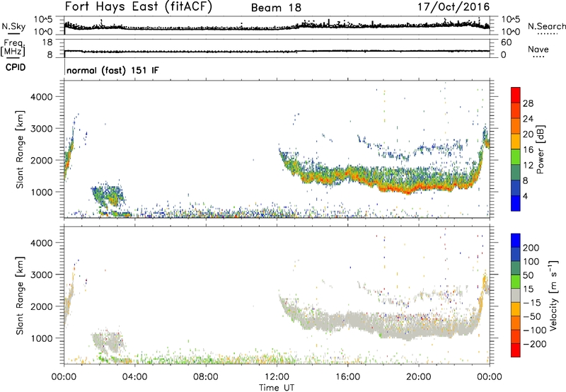Click the frequency trace line in Freq. panel
Image resolution: width=566 pixels, height=392 pixels.
[277, 51]
